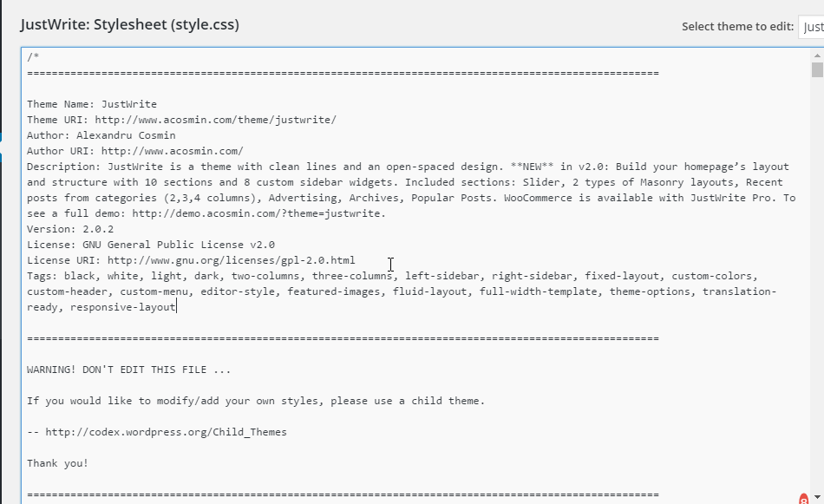Screen dimensions: 824x504
Task: Click the 'Select theme to edit:' label
Action: (x=738, y=27)
